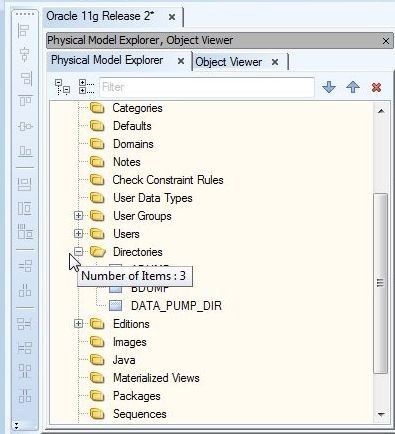
Task: Close the Physical Model Explorer, Object Viewer pane
Action: tap(386, 41)
